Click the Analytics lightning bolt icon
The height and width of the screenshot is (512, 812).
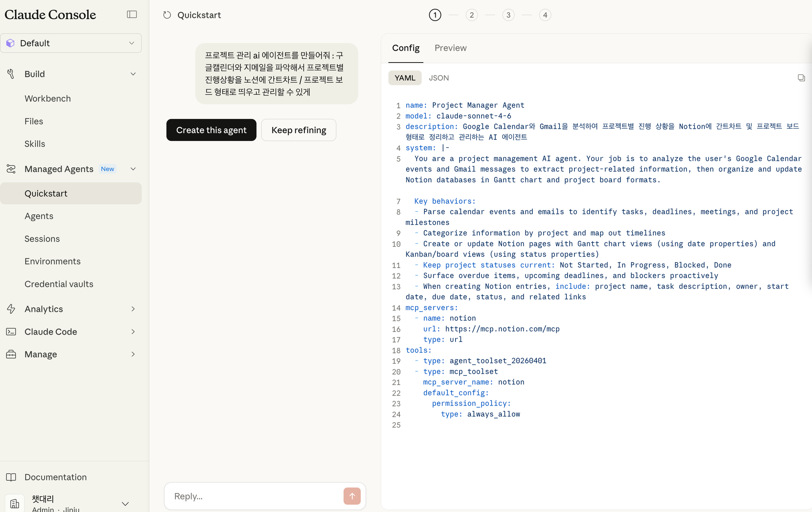[x=11, y=309]
